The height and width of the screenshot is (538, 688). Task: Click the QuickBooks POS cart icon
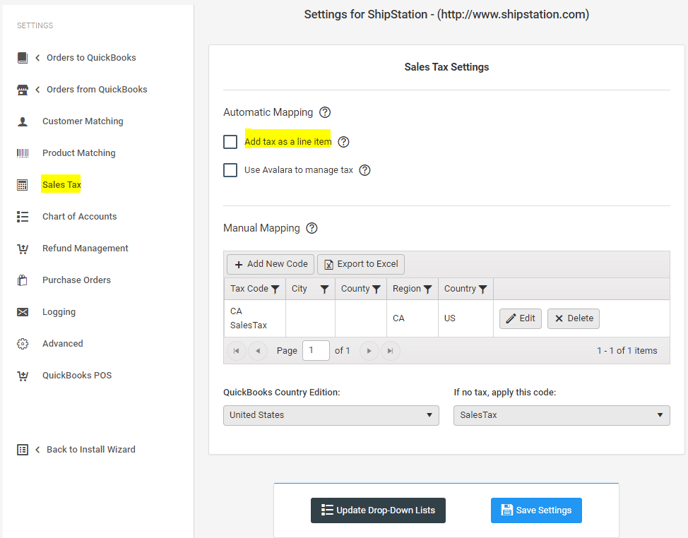(22, 376)
